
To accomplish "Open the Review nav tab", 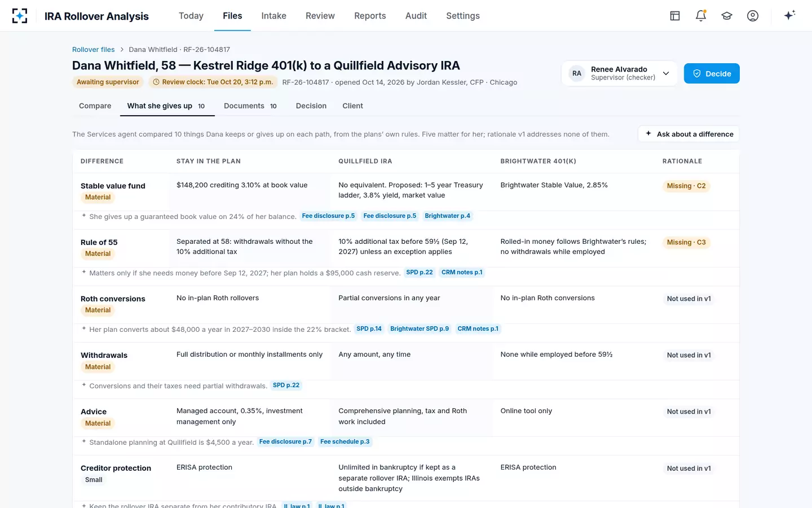I will pyautogui.click(x=320, y=16).
